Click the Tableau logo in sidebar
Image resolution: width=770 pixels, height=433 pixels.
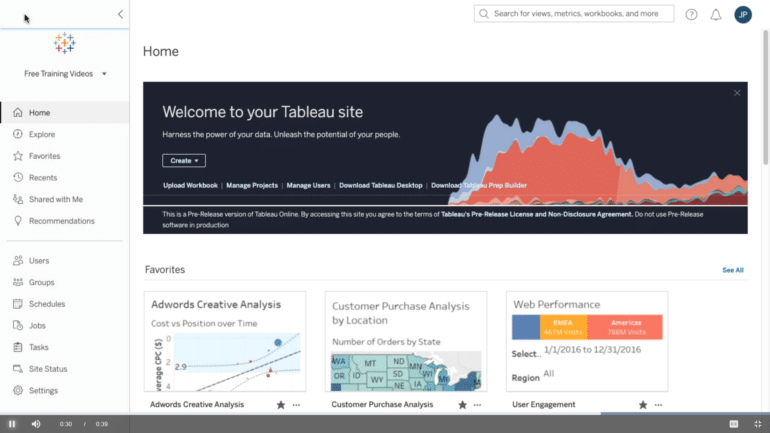point(64,43)
